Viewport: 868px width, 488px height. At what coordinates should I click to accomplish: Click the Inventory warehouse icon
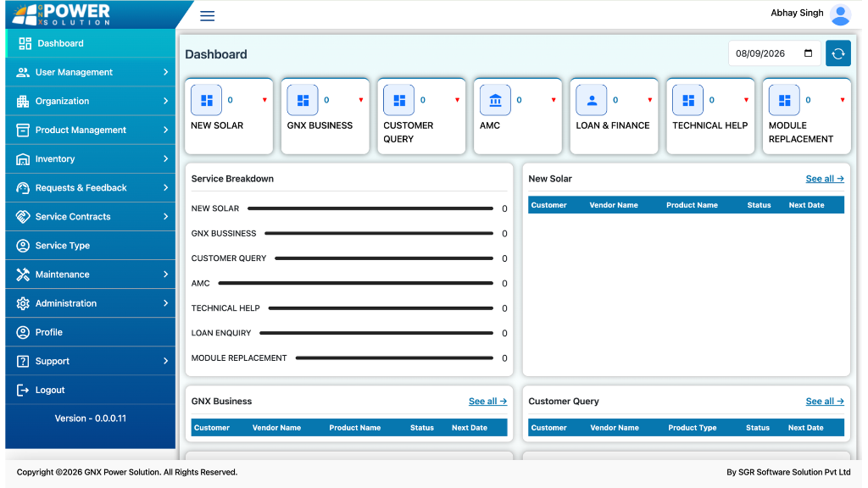(23, 159)
